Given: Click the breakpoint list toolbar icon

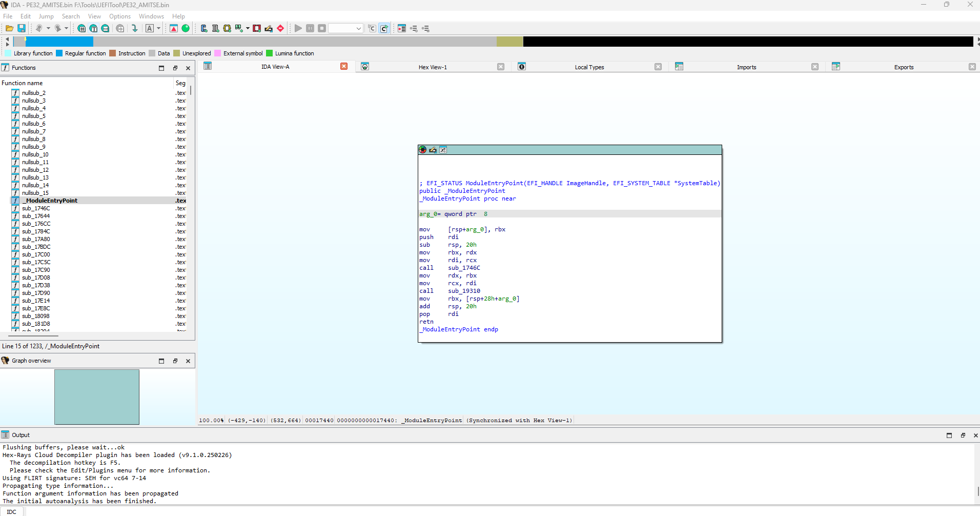Looking at the screenshot, I should pos(402,28).
